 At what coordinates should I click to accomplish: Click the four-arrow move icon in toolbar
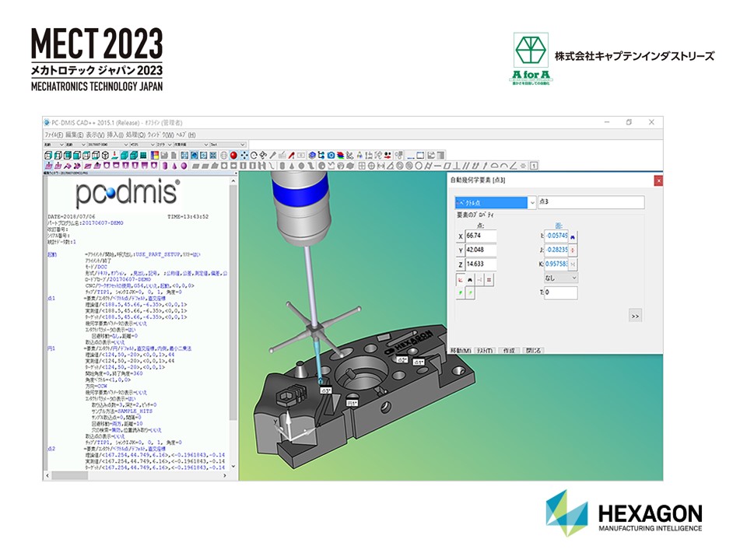coord(244,156)
